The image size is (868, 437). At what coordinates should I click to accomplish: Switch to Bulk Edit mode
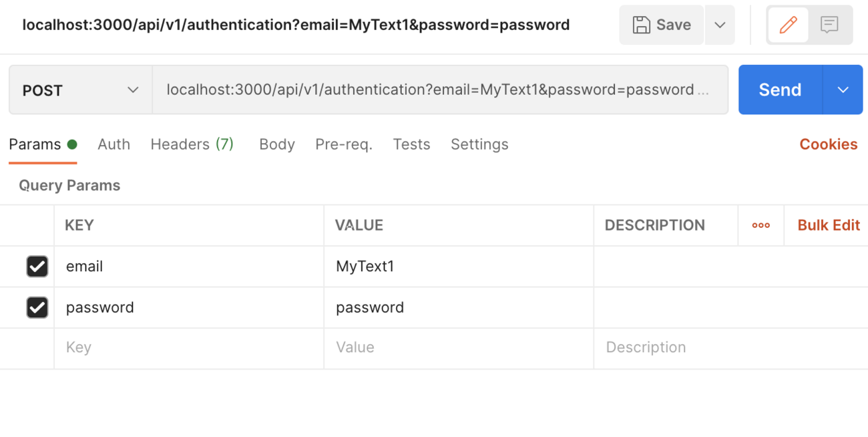[829, 225]
